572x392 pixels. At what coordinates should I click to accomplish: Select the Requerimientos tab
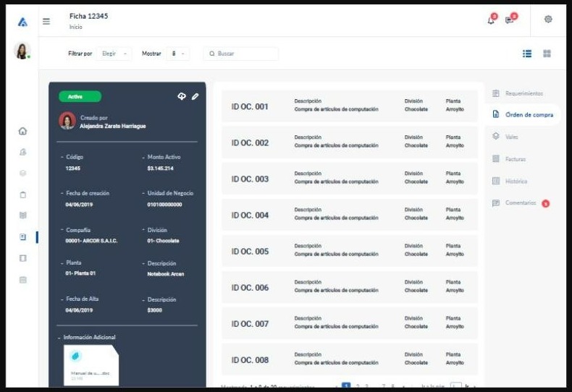(517, 93)
